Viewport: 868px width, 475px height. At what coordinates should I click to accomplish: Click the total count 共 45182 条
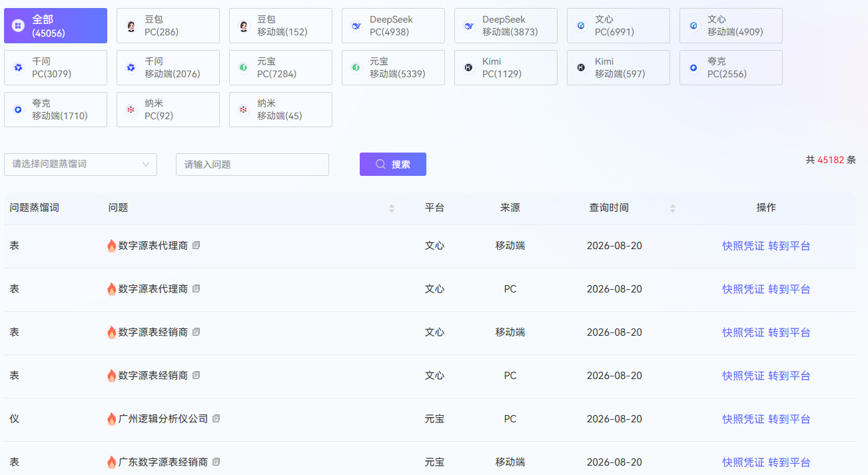click(x=831, y=160)
